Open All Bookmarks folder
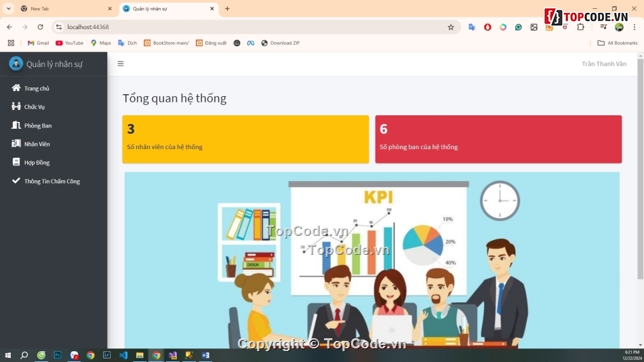 (x=618, y=43)
